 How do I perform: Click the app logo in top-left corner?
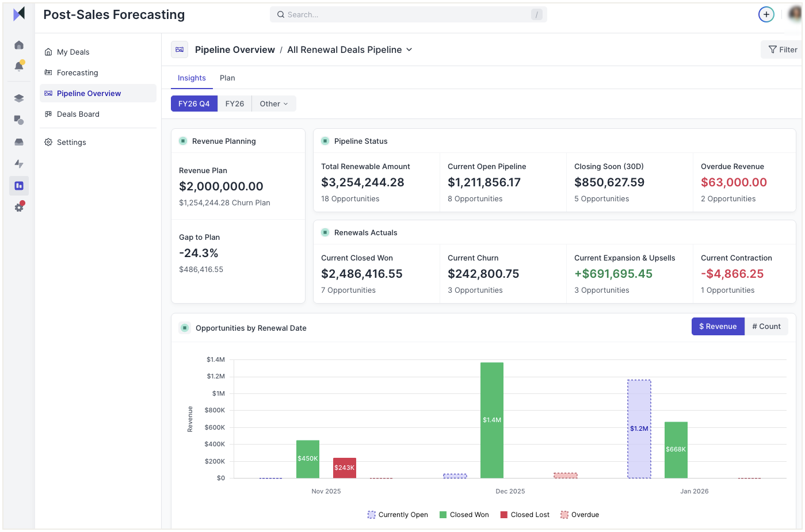tap(19, 14)
